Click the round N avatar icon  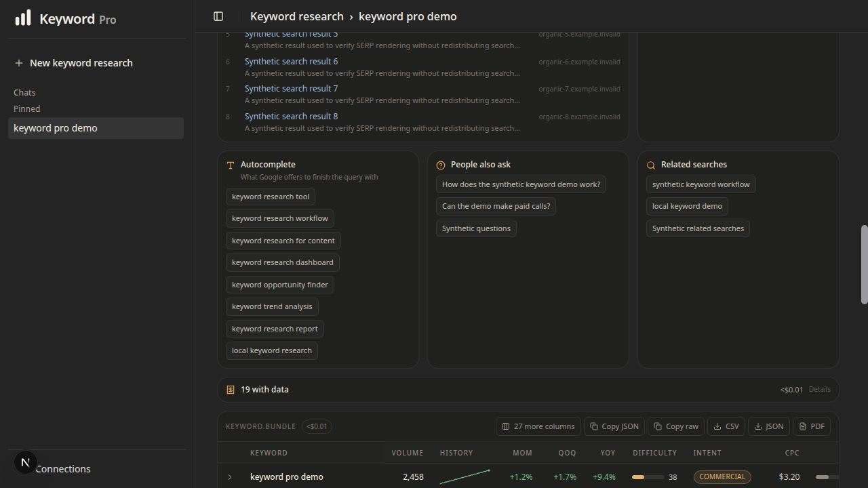(25, 463)
